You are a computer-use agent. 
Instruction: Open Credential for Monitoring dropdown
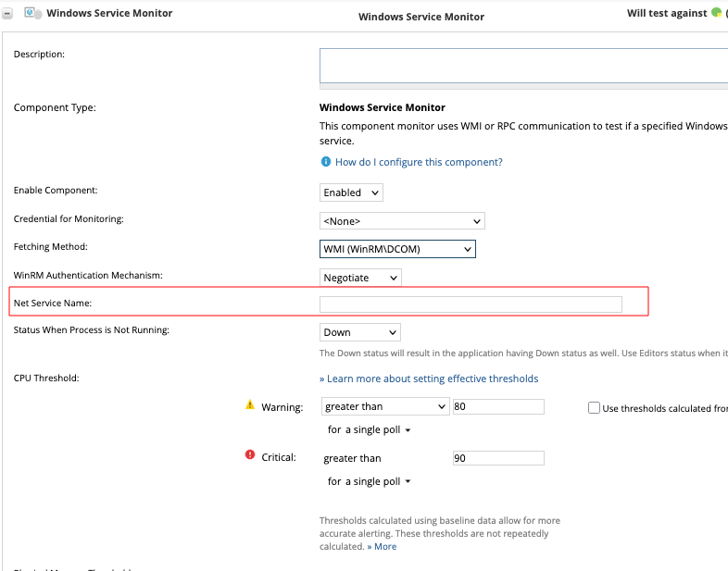tap(402, 221)
